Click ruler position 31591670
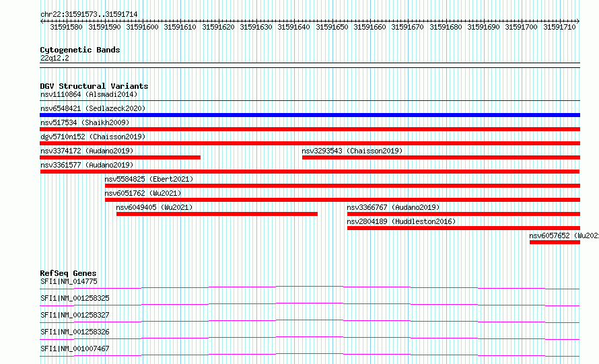 tap(408, 27)
